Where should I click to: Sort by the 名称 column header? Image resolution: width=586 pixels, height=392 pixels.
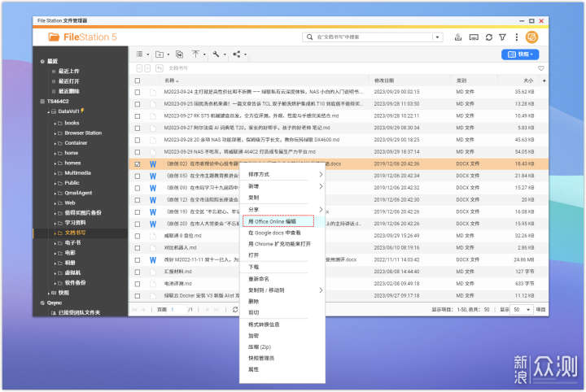click(x=169, y=81)
